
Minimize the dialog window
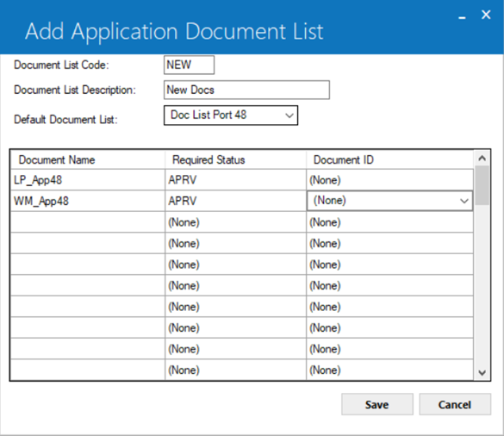tap(462, 17)
